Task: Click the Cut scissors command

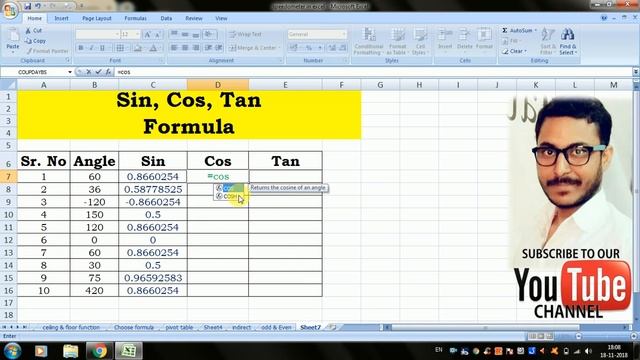Action: pos(33,31)
